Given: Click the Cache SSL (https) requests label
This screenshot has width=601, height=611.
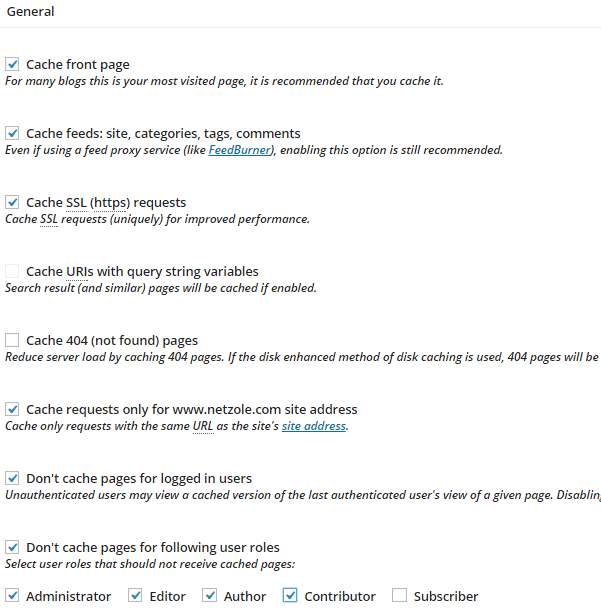Looking at the screenshot, I should pyautogui.click(x=105, y=202).
